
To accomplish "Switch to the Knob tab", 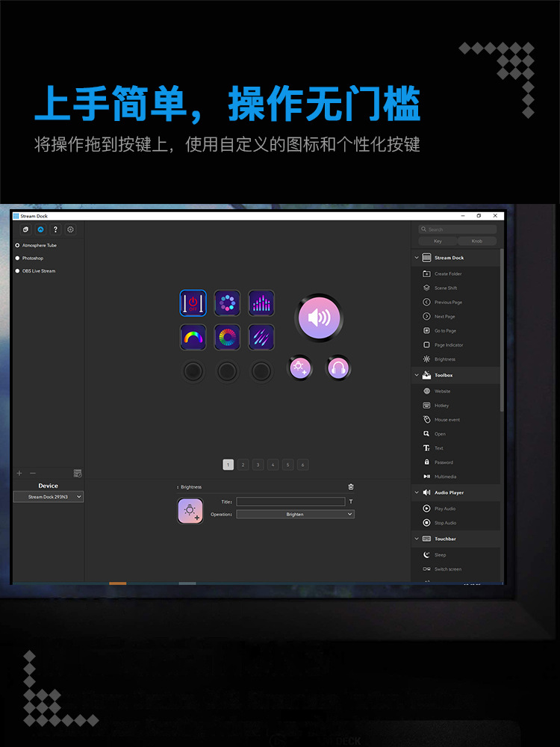I will tap(477, 241).
